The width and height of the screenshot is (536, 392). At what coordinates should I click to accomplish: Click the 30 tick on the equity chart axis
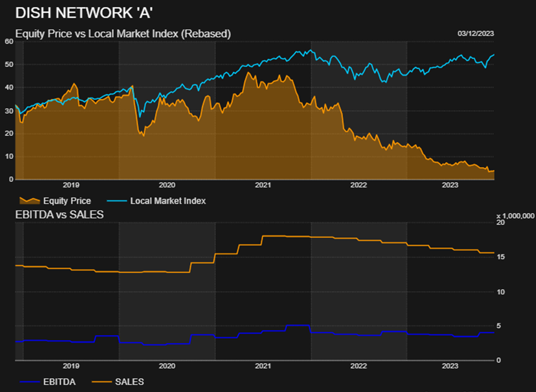point(9,111)
